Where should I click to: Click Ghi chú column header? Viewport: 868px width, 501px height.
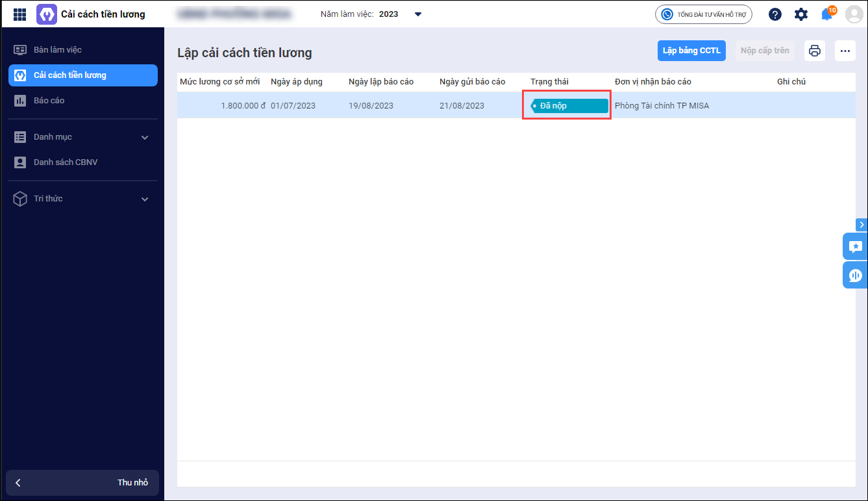click(x=791, y=82)
